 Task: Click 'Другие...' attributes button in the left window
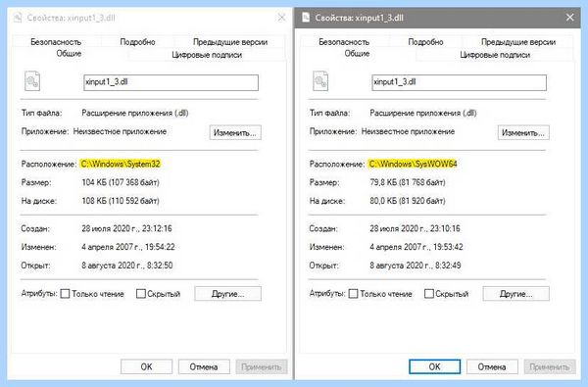[x=228, y=294]
